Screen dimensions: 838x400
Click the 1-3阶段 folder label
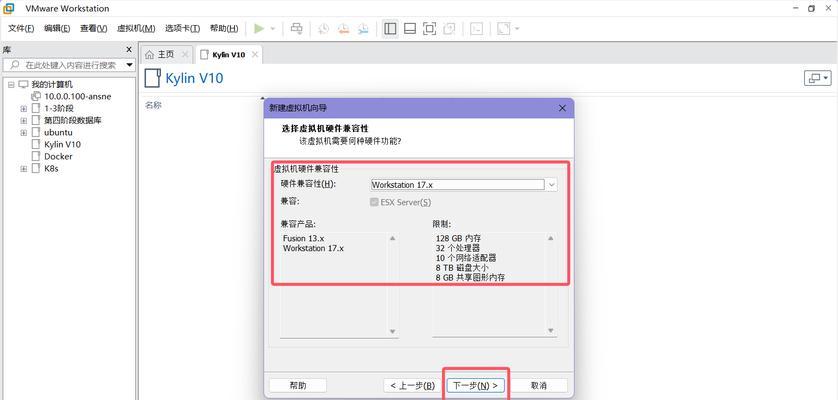(x=59, y=109)
